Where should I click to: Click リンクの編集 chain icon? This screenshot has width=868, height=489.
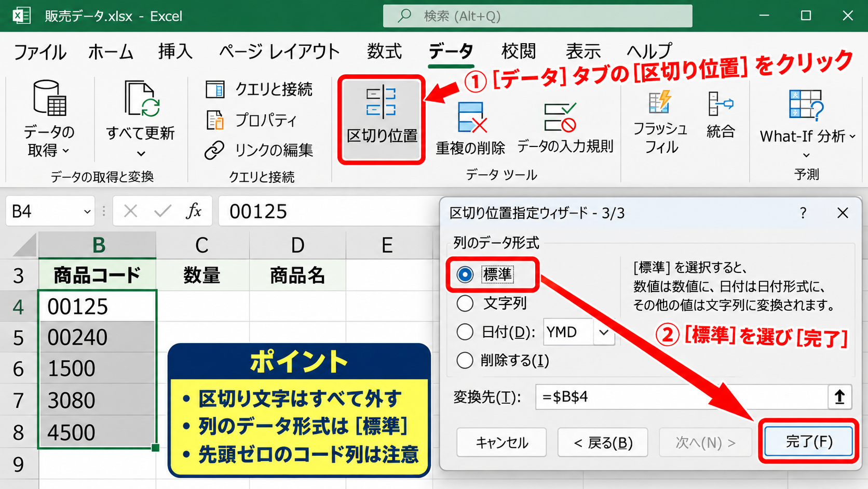pos(214,150)
